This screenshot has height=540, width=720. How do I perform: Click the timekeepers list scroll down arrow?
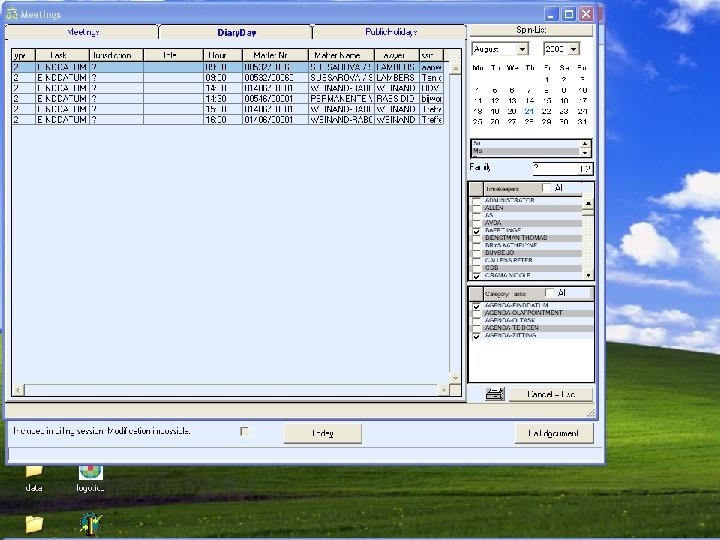[588, 275]
